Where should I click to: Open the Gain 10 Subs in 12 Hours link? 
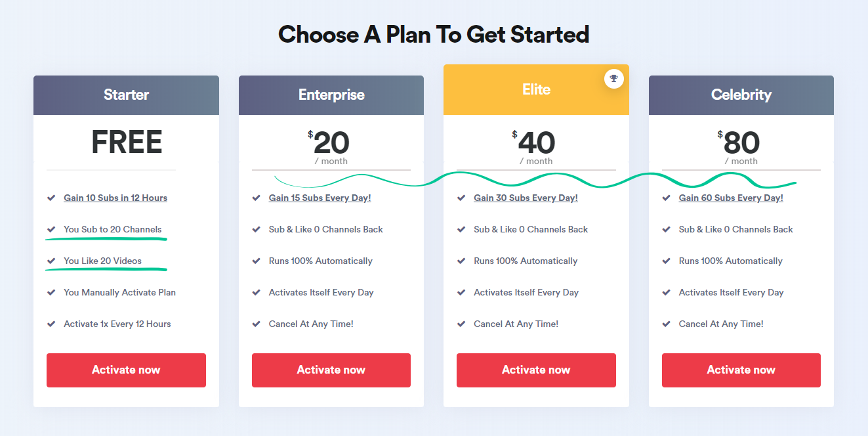pyautogui.click(x=115, y=198)
